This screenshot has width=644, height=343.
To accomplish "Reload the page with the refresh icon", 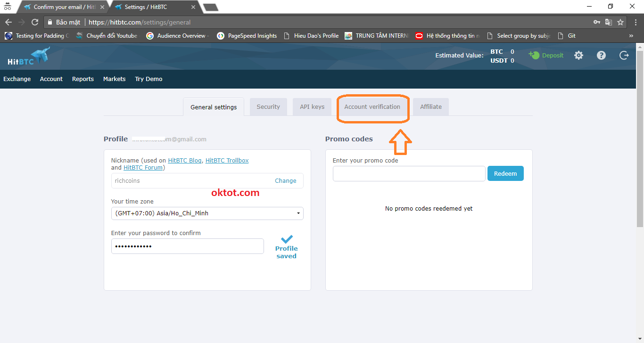I will [34, 22].
